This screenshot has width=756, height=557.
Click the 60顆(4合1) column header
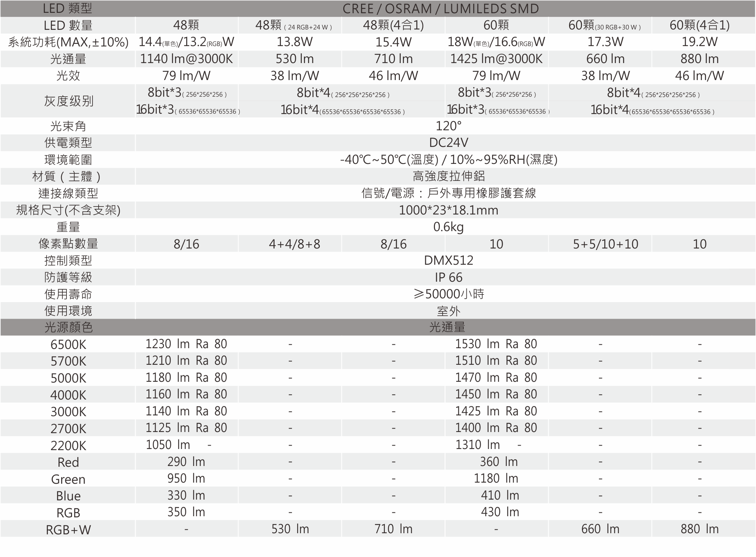(x=699, y=25)
